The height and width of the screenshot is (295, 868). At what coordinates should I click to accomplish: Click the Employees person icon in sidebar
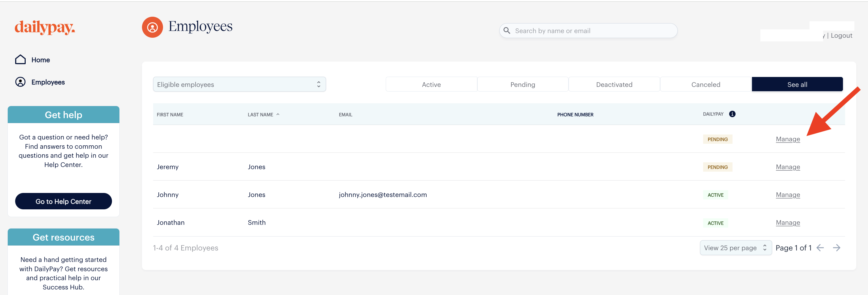point(20,82)
